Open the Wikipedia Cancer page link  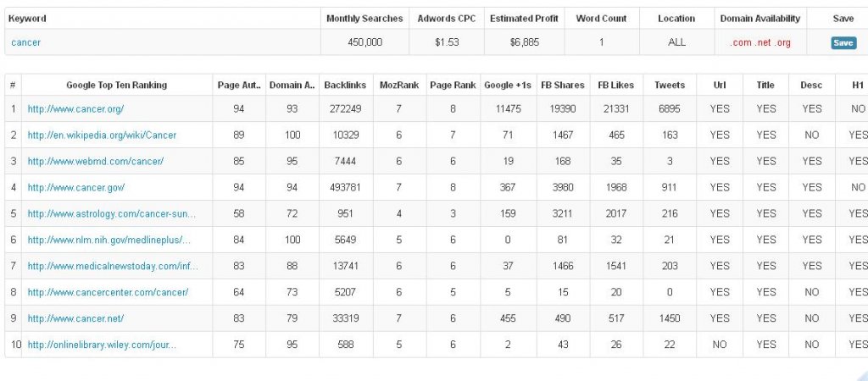pos(102,135)
